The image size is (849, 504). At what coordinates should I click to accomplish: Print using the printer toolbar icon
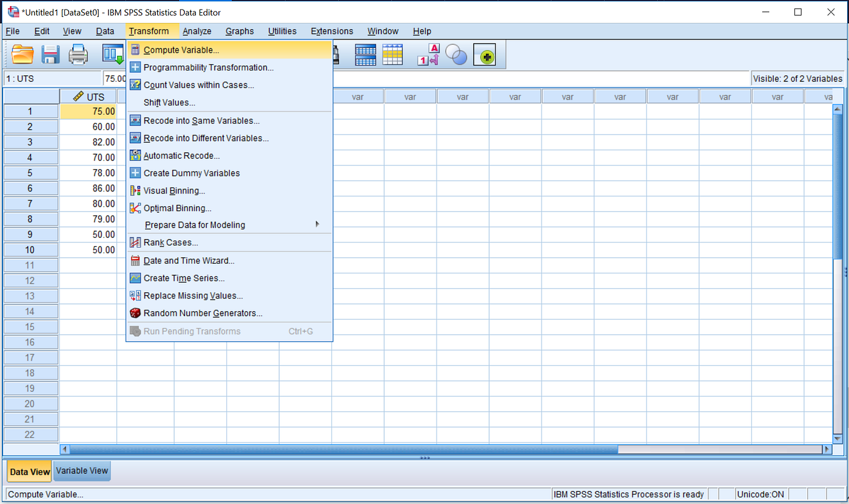[78, 55]
